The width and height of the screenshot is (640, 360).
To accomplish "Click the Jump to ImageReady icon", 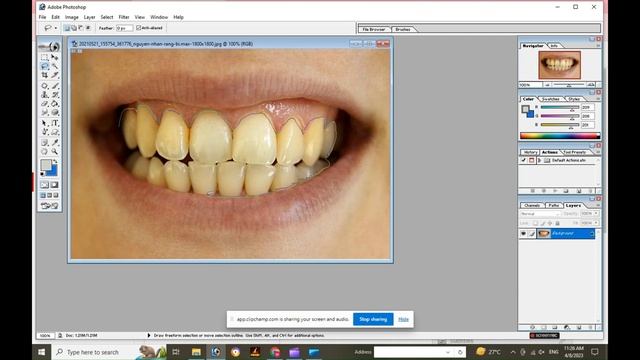I will [x=49, y=206].
